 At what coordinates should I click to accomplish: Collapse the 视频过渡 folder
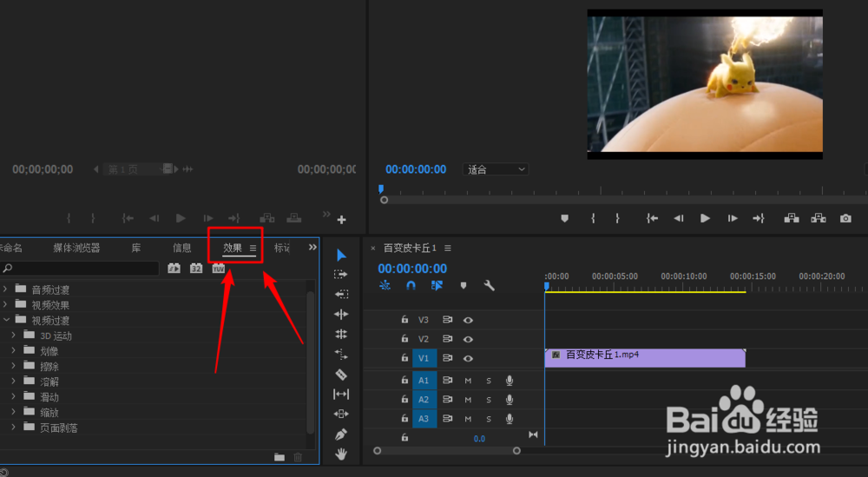pos(6,320)
